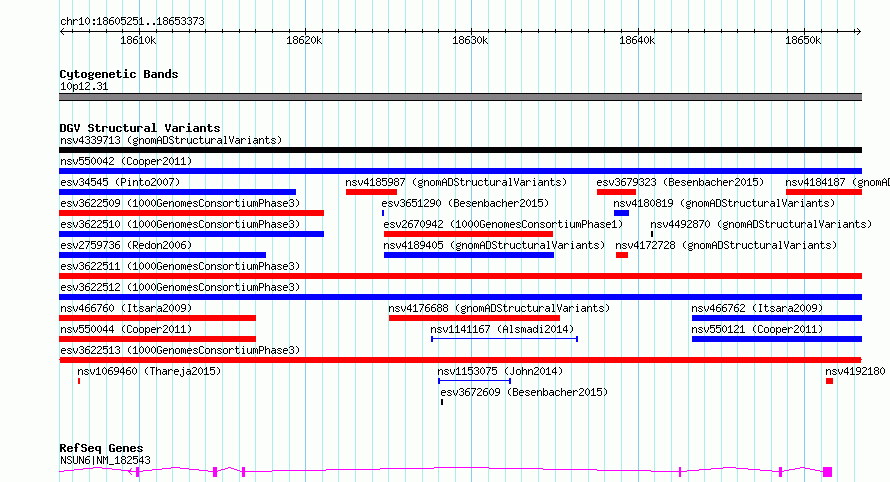
Task: Select the red bar under nsv466760
Action: [157, 318]
